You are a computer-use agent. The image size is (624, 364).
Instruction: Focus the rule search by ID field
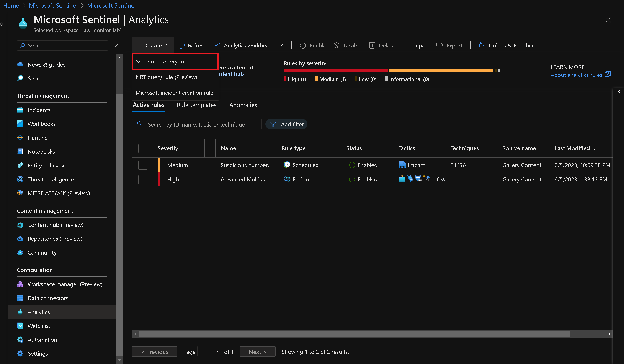coord(197,124)
